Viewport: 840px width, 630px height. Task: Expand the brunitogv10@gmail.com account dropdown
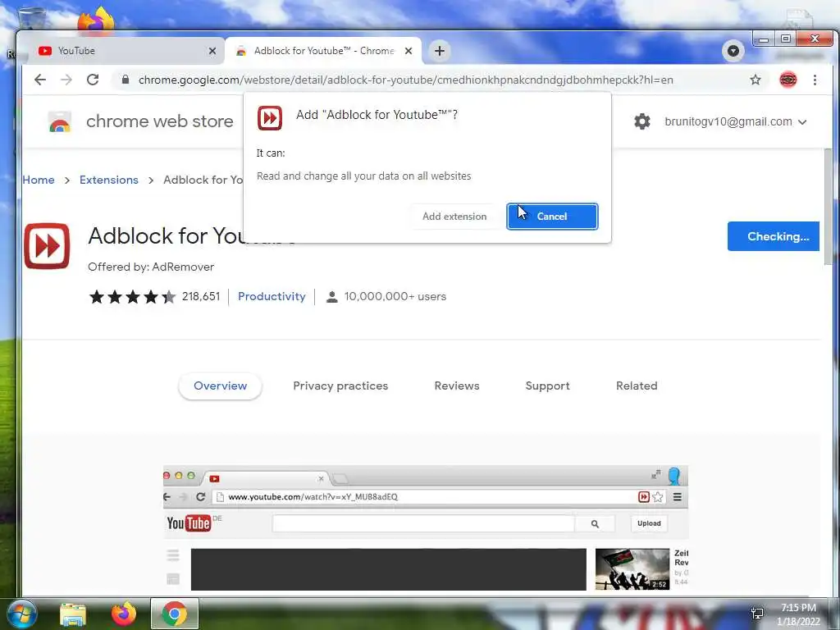pos(735,121)
